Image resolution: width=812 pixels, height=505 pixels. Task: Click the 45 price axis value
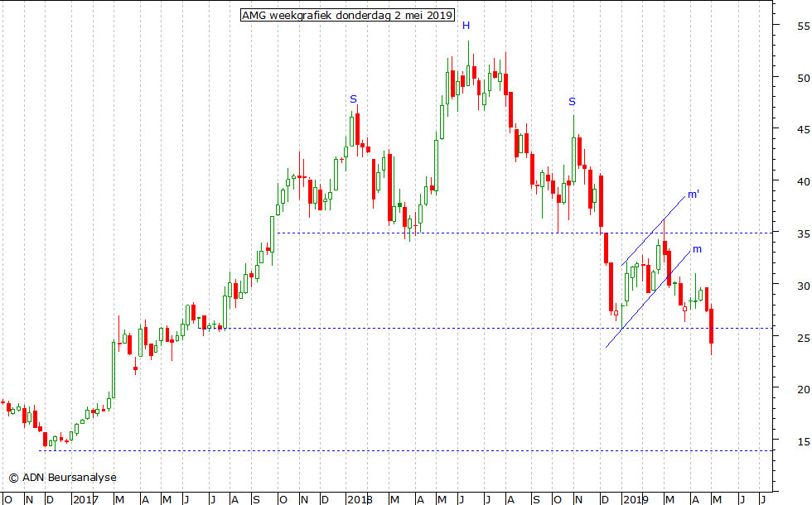coord(803,130)
